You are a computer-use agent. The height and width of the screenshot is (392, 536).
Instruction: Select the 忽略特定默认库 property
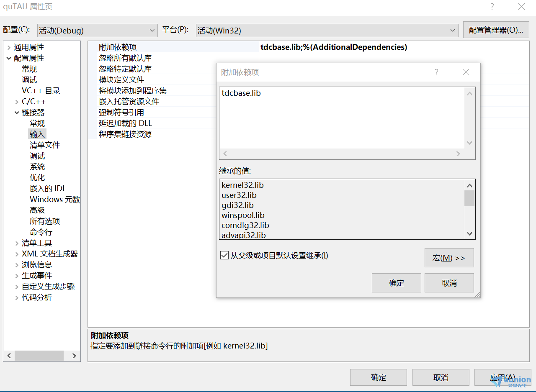[x=125, y=69]
